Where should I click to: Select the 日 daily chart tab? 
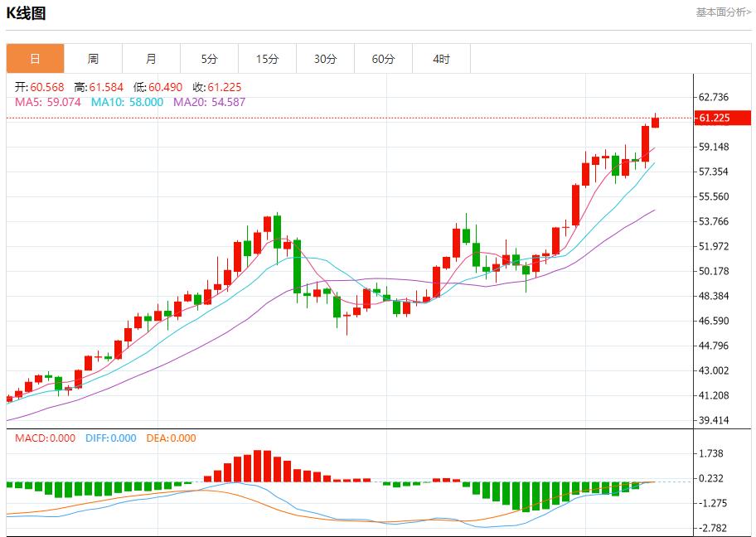(35, 59)
